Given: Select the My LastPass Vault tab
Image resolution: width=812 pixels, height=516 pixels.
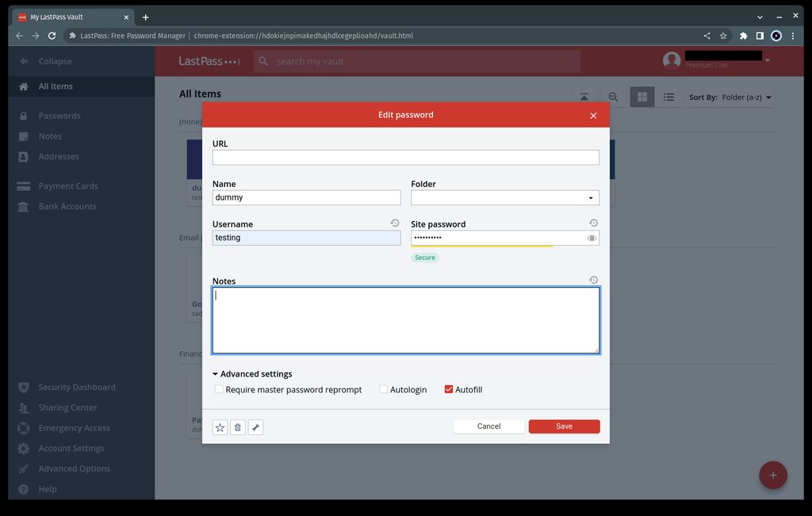Looking at the screenshot, I should 72,17.
